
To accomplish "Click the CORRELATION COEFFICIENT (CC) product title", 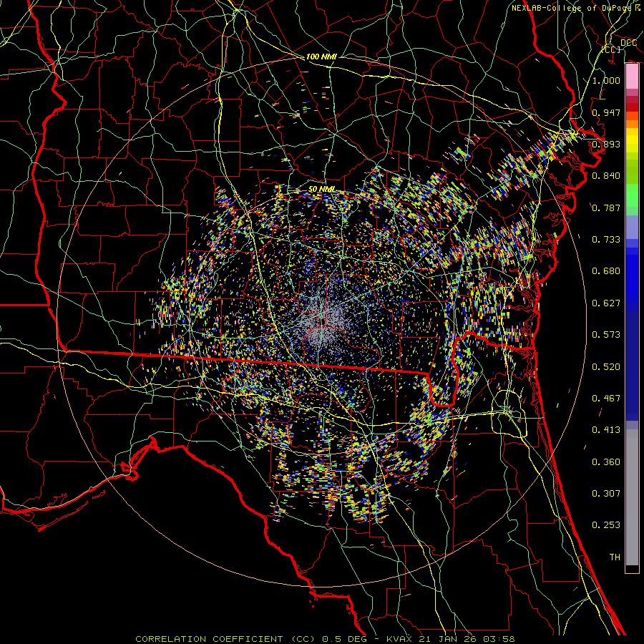I will pos(225,639).
